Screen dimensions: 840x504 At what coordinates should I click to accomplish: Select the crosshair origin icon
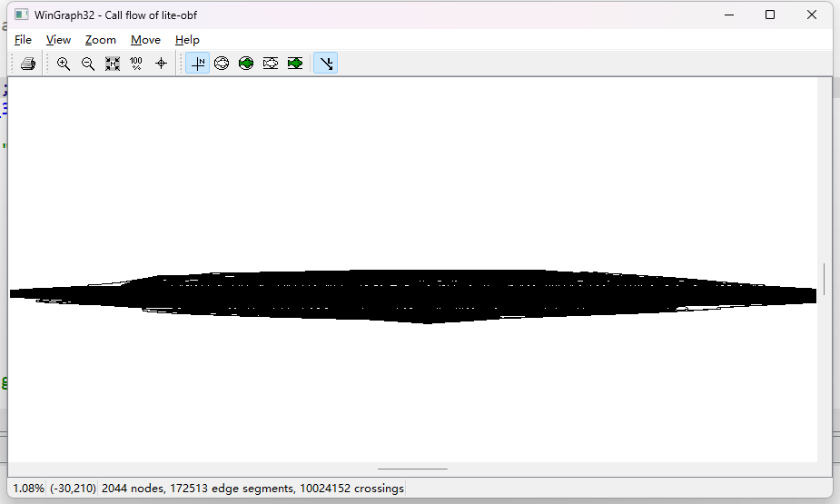pos(161,64)
